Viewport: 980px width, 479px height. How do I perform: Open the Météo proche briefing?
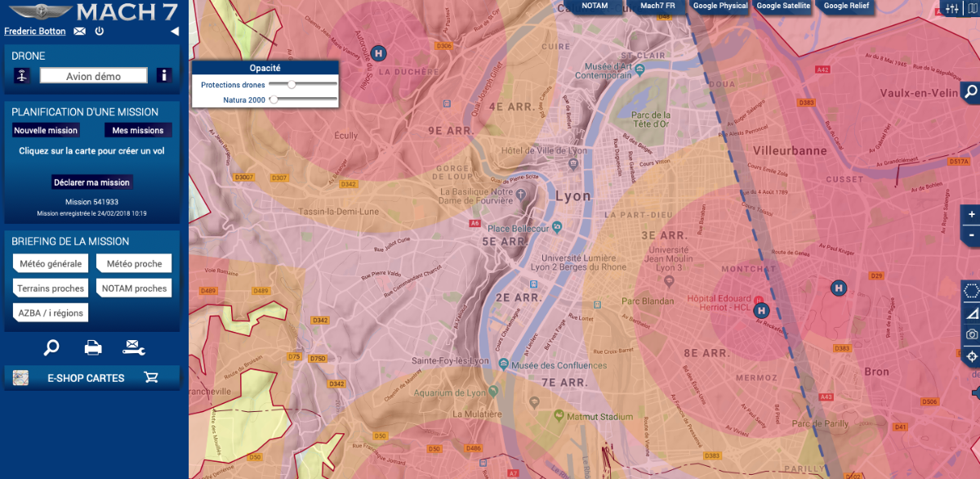coord(134,263)
